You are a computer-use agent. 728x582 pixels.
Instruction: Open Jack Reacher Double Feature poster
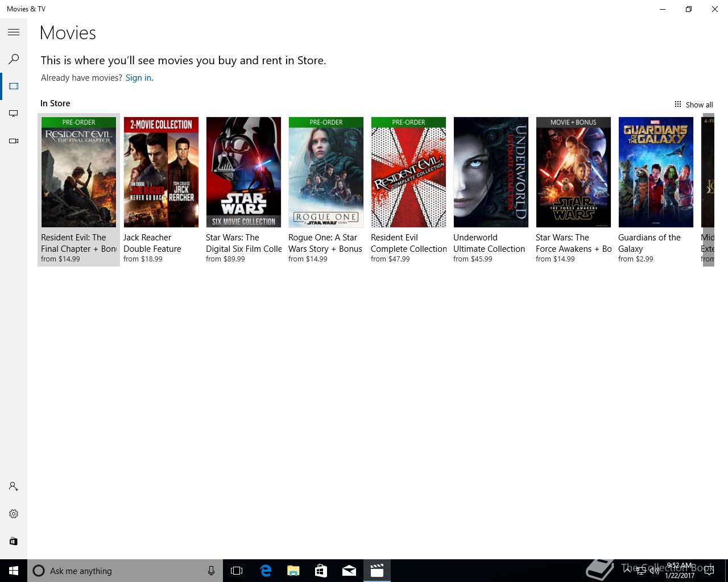(161, 172)
